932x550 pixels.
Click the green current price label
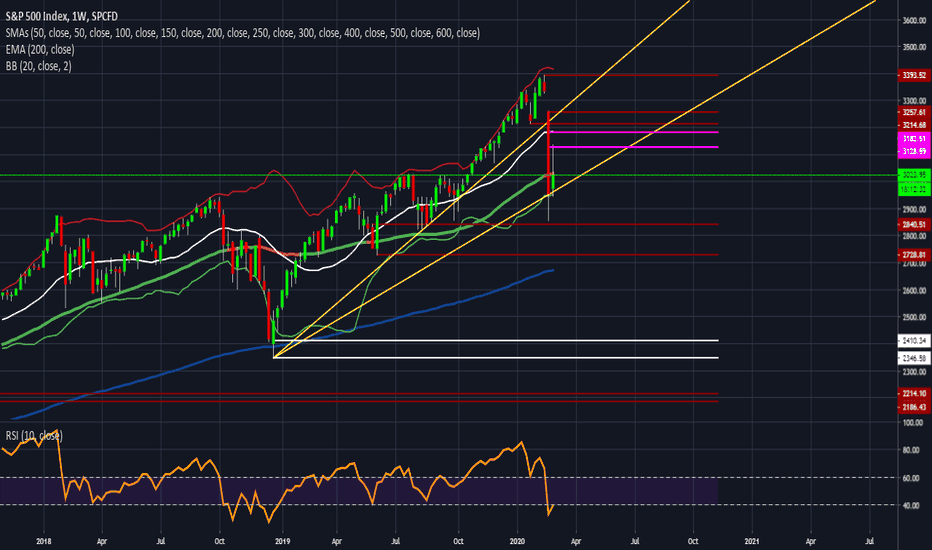click(x=914, y=175)
